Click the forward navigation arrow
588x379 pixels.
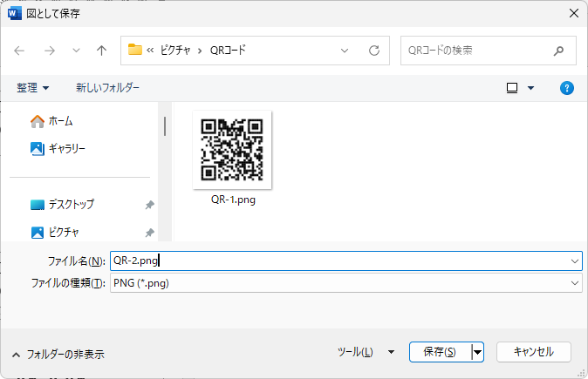pos(49,51)
